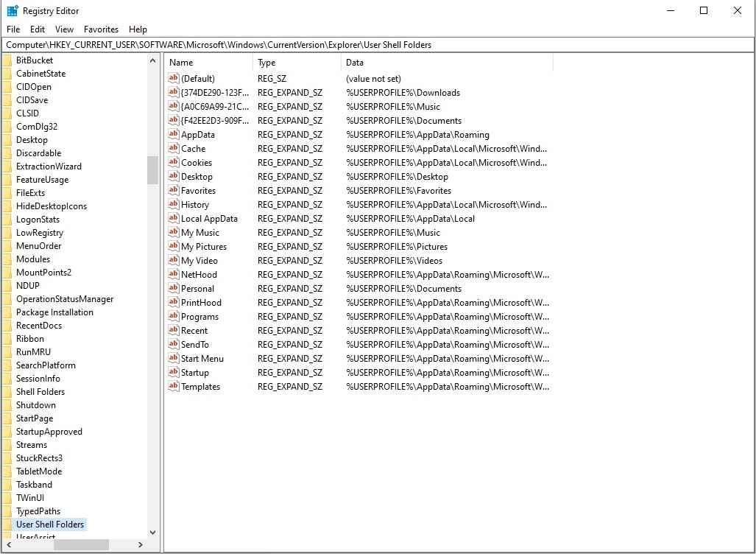The width and height of the screenshot is (756, 554).
Task: Open the View menu
Action: tap(64, 29)
